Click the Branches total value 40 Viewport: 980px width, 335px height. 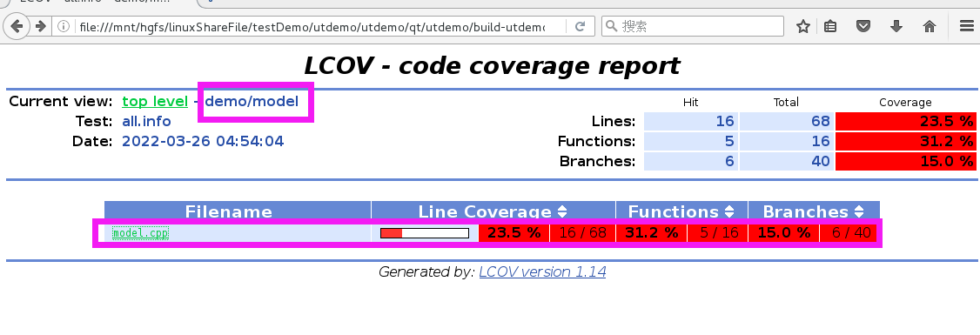click(786, 161)
